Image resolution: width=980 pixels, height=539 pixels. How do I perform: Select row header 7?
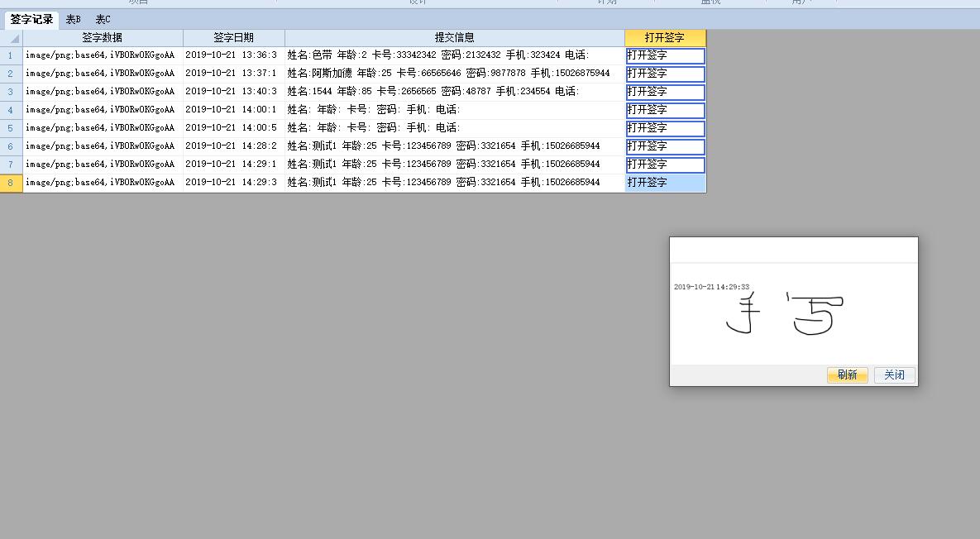click(x=12, y=165)
